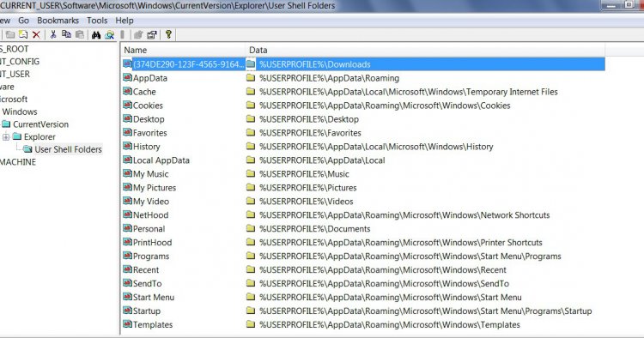Viewport: 644px width, 338px height.
Task: Select the Windows key in the tree
Action: pos(20,112)
